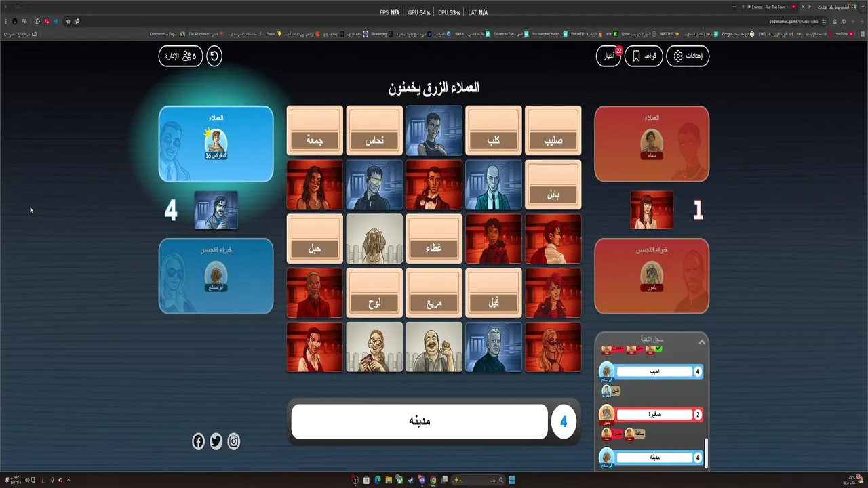The height and width of the screenshot is (488, 868).
Task: Select the word card كلب
Action: [x=494, y=130]
